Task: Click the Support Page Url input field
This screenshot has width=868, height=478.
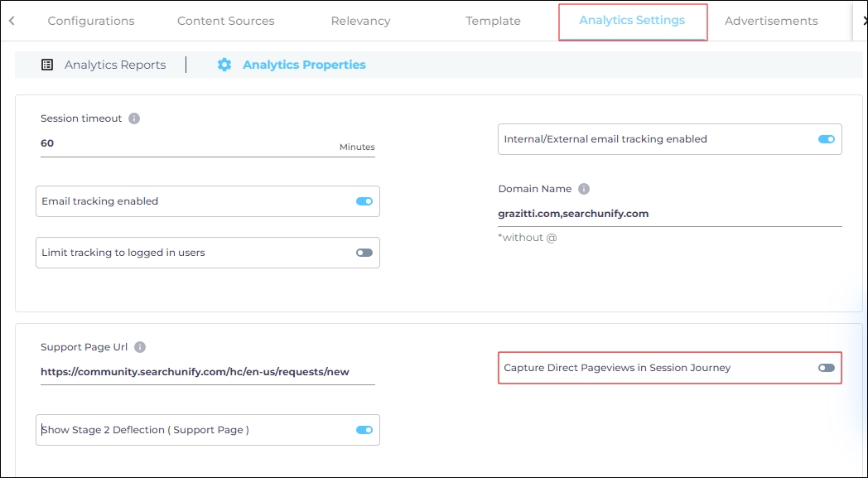Action: pos(207,372)
